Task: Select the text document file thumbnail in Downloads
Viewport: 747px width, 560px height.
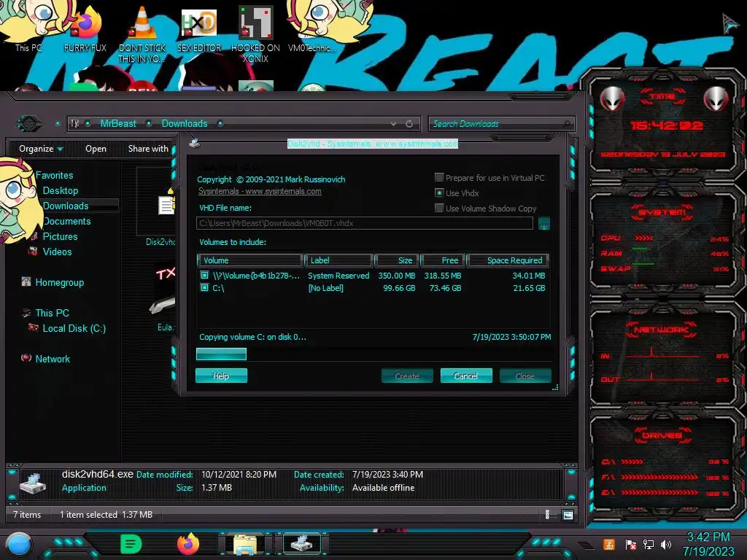Action: click(x=166, y=205)
